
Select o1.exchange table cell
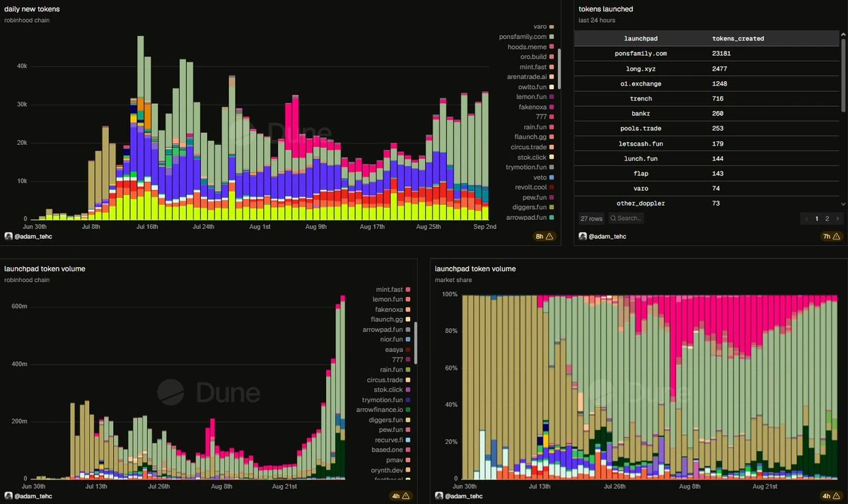click(641, 84)
